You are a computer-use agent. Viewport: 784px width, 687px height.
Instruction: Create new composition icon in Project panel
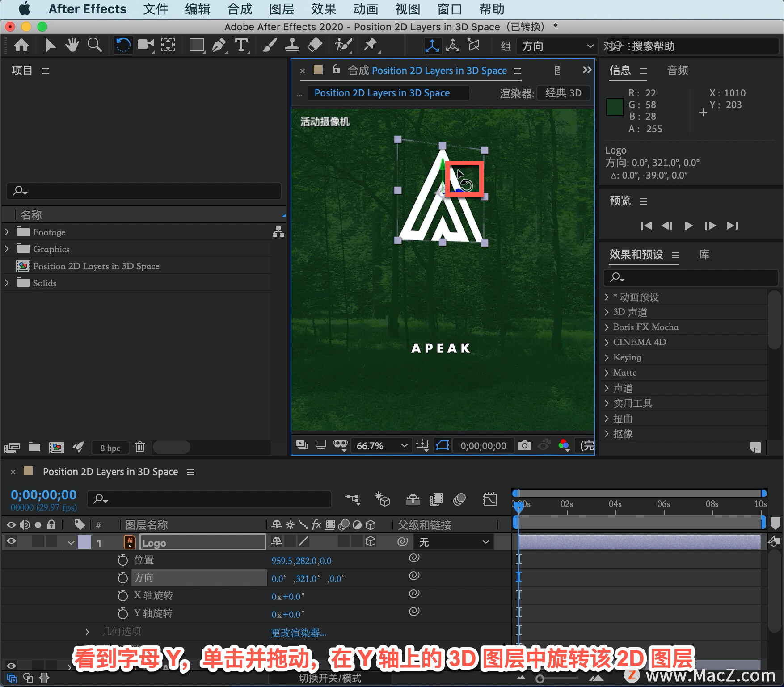[56, 447]
